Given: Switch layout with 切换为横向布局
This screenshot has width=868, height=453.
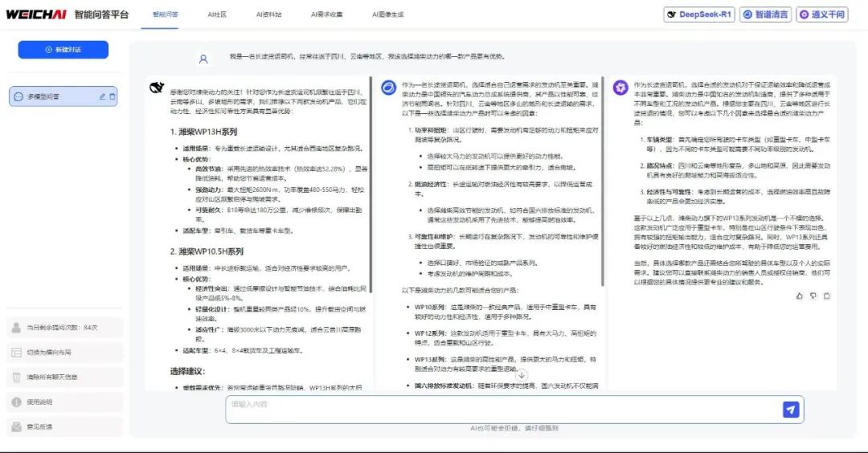Looking at the screenshot, I should (x=65, y=353).
